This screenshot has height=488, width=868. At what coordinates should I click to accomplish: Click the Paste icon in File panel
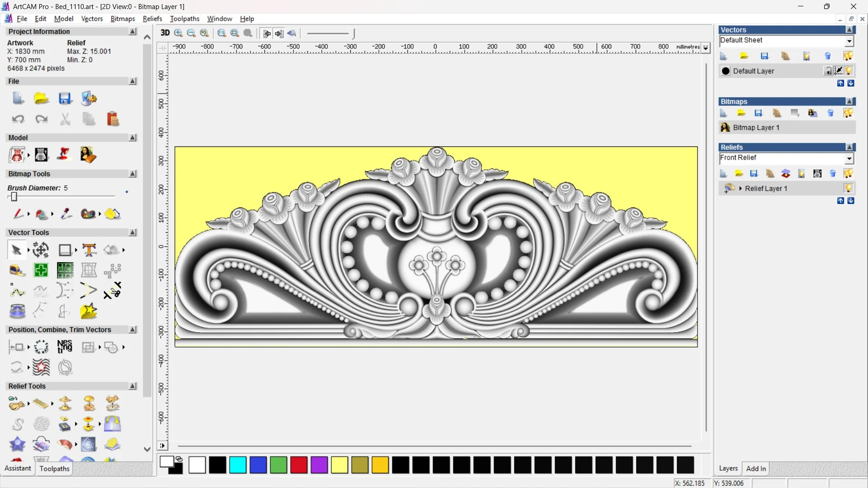113,119
